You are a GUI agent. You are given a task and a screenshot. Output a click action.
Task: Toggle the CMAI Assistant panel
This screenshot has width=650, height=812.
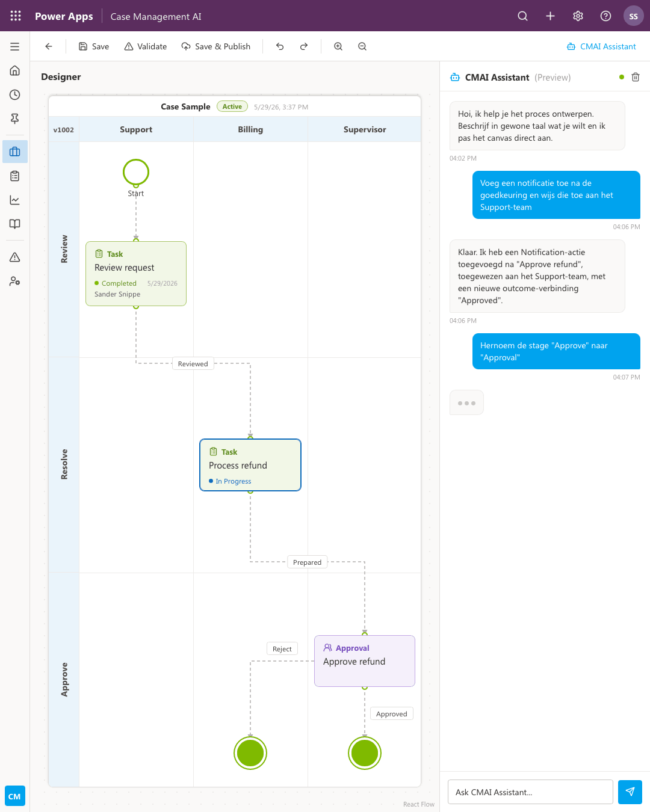(x=601, y=46)
